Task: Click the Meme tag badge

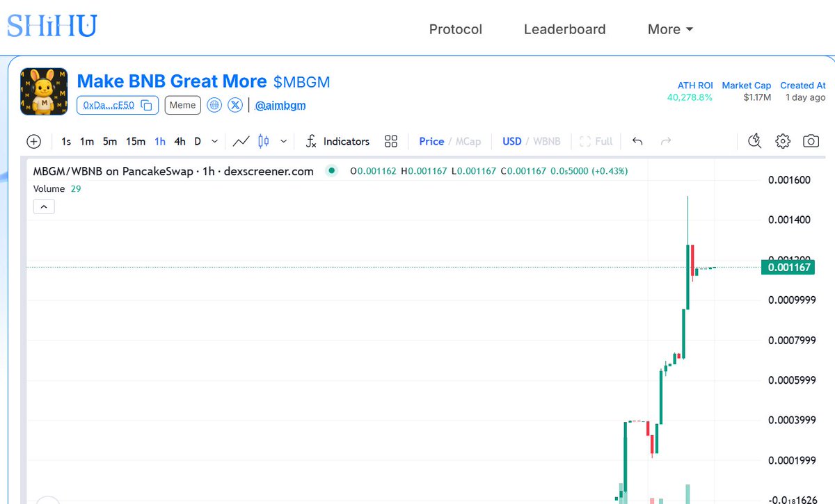Action: point(183,105)
